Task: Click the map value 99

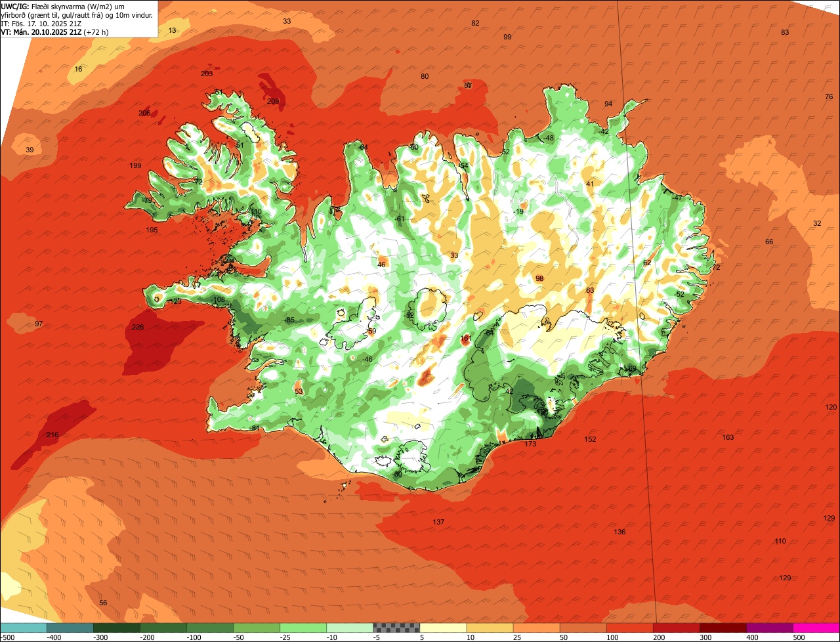Action: (x=507, y=37)
